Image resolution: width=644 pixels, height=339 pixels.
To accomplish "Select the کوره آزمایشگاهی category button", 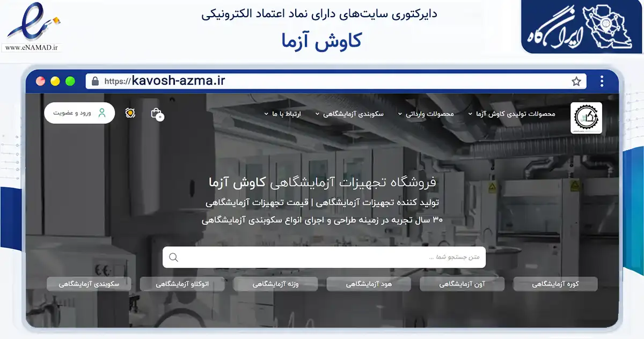I will click(x=555, y=284).
